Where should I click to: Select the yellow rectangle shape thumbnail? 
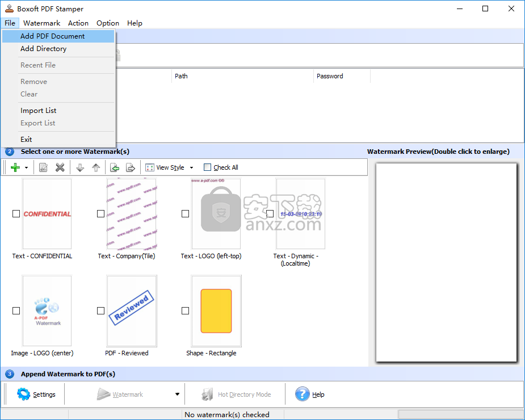(216, 311)
